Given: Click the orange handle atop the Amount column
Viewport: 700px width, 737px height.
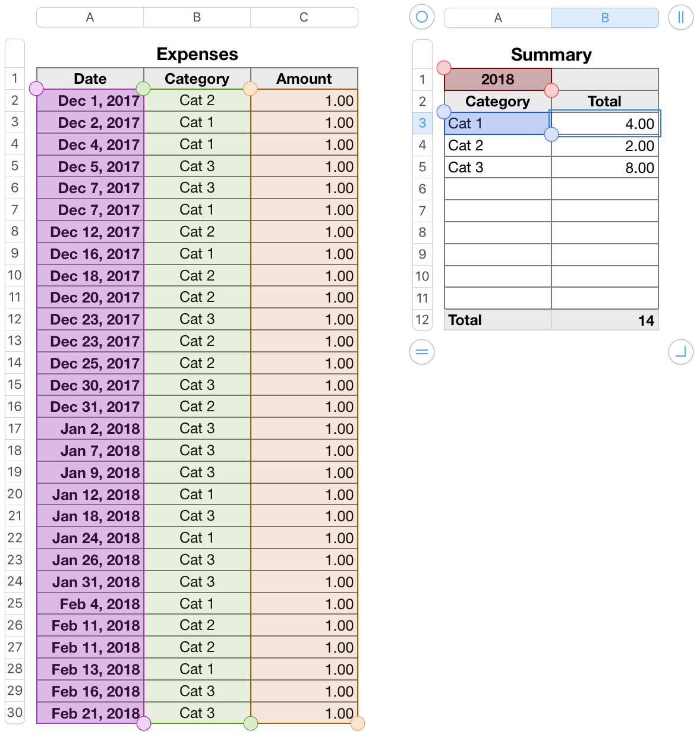Looking at the screenshot, I should point(250,89).
